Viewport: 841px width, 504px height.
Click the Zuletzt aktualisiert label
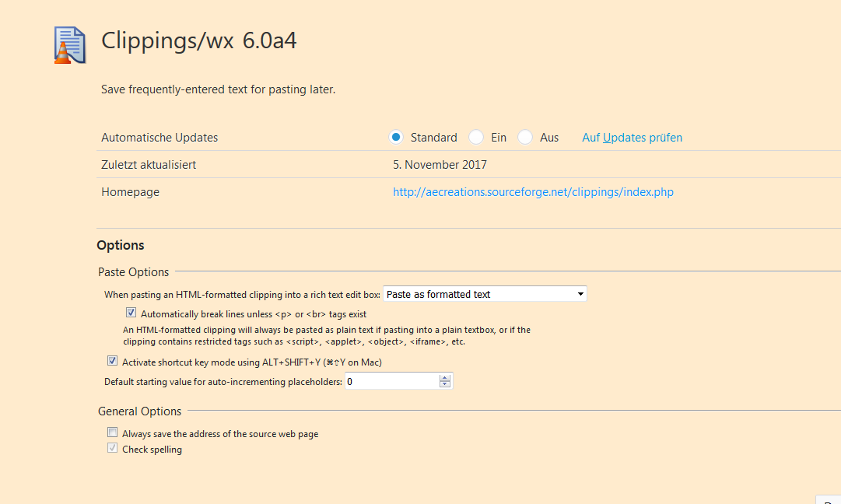tap(149, 165)
